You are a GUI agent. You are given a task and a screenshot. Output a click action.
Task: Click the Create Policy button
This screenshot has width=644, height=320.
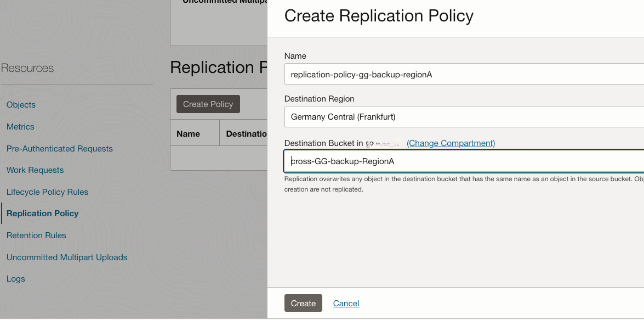[x=208, y=104]
